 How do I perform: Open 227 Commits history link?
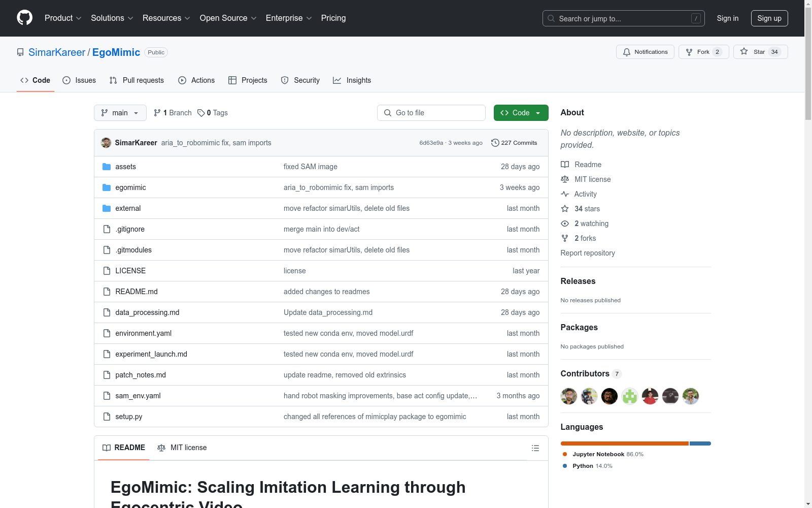click(x=514, y=143)
